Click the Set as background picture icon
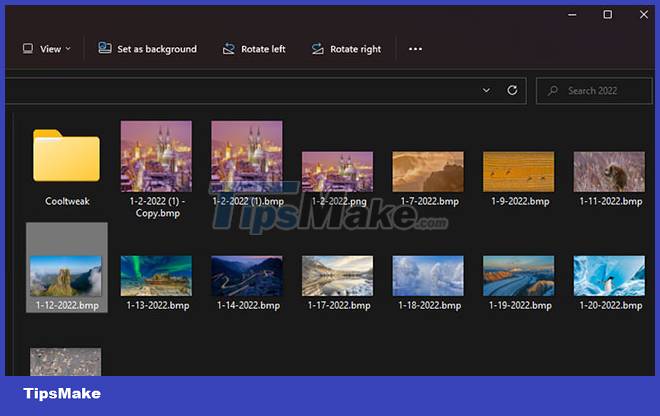This screenshot has width=660, height=416. (x=105, y=48)
